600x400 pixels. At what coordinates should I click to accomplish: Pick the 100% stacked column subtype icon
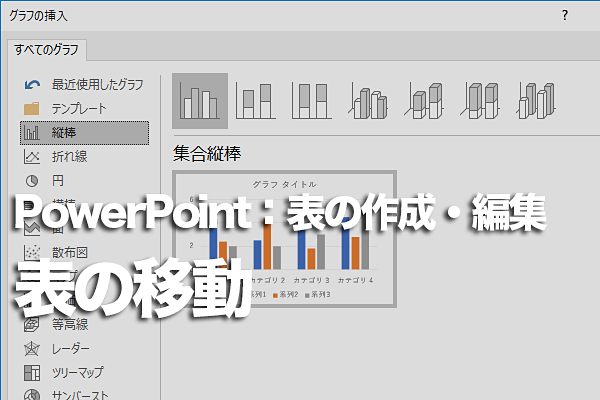[x=311, y=101]
